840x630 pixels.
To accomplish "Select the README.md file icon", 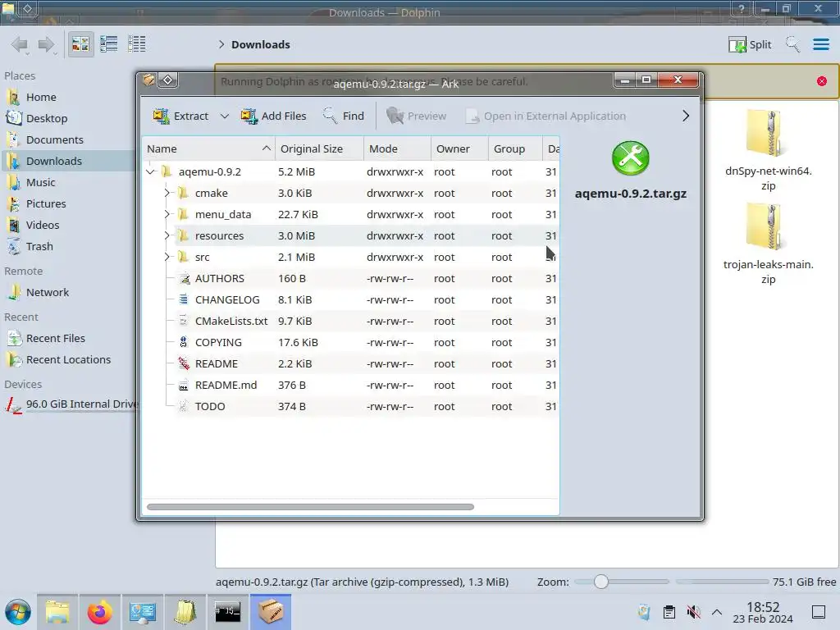I will pos(184,386).
